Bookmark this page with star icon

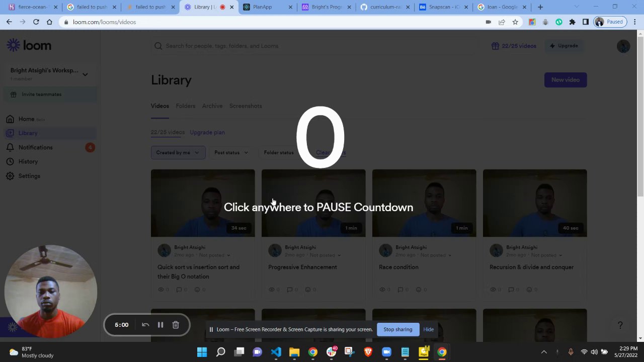(x=515, y=22)
